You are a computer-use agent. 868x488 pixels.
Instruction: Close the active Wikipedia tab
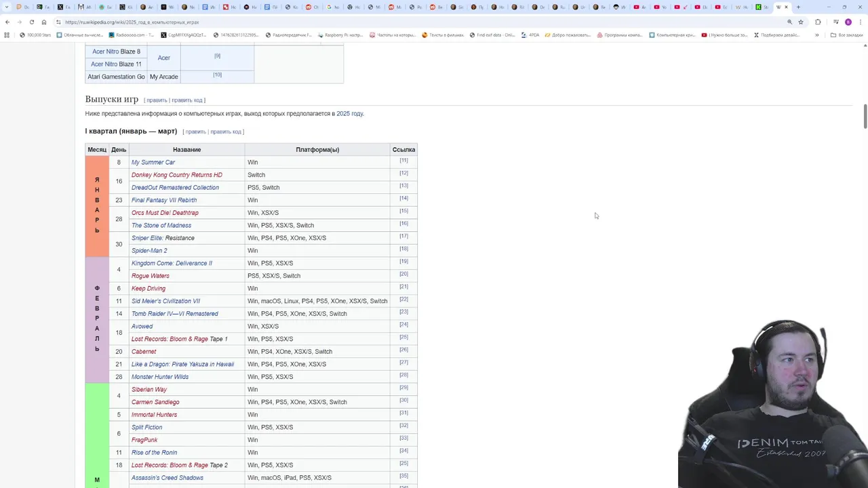pos(786,7)
